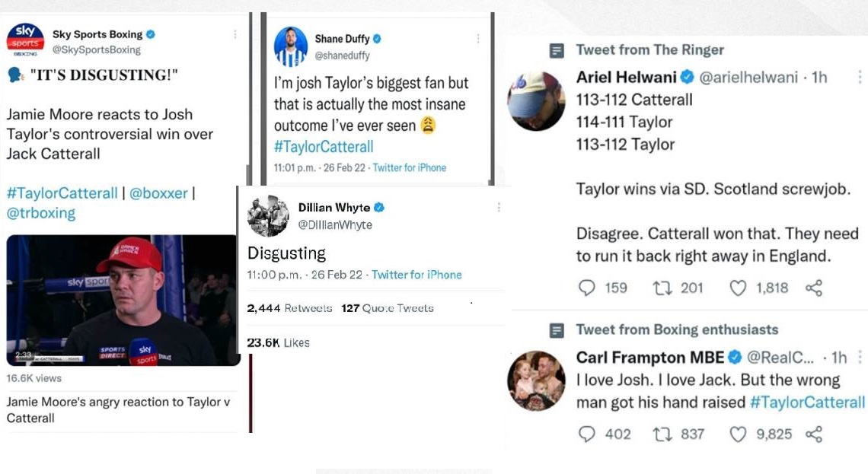Image resolution: width=868 pixels, height=474 pixels.
Task: Open more options on Shane Duffy's tweet
Action: (x=478, y=38)
